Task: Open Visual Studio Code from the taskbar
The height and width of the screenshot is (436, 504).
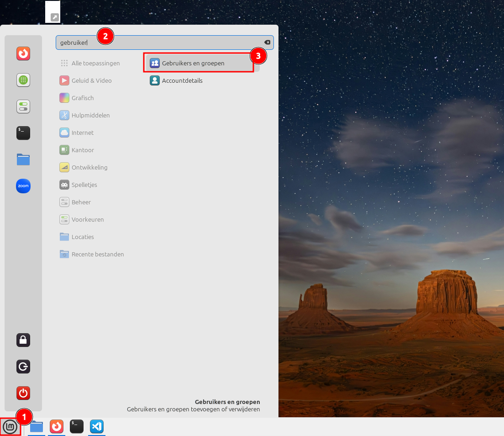Action: coord(96,427)
